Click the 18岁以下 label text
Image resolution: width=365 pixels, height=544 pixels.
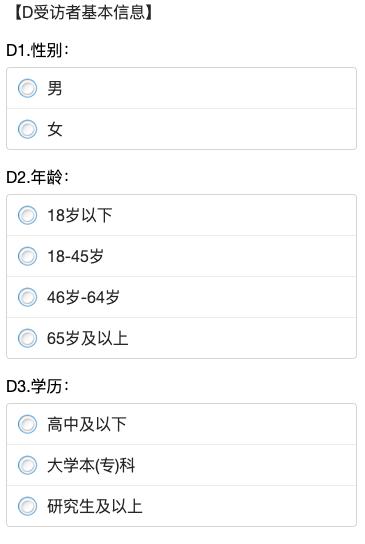[x=79, y=215]
